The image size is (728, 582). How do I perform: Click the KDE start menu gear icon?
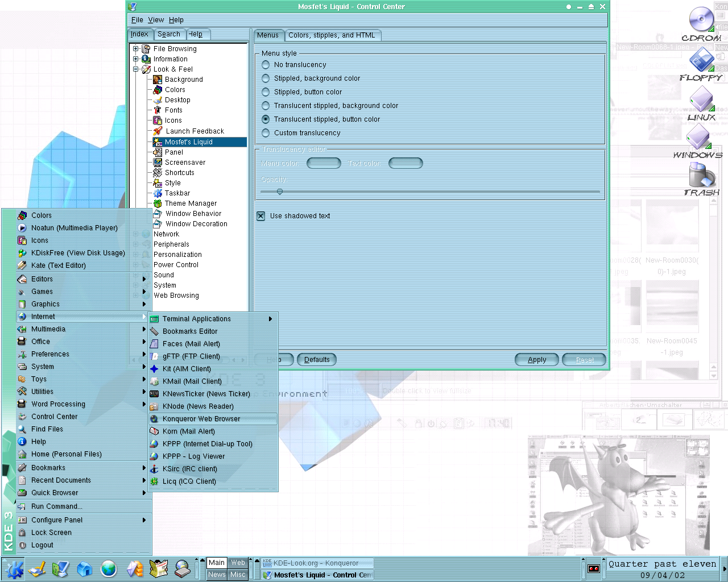(14, 568)
